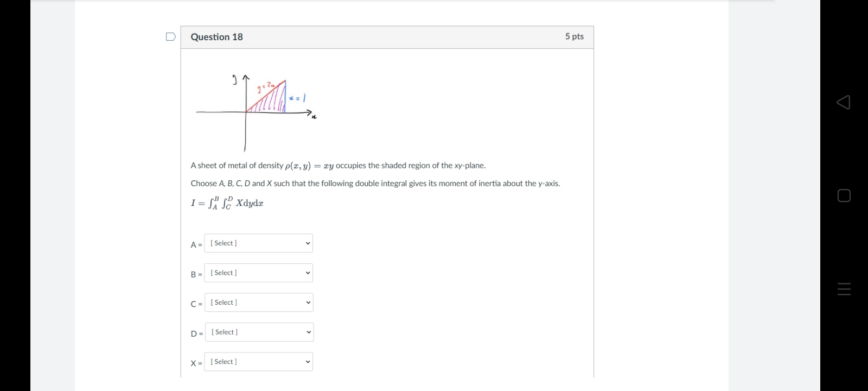Click the chevron on the A dropdown
The height and width of the screenshot is (391, 868).
pyautogui.click(x=307, y=243)
